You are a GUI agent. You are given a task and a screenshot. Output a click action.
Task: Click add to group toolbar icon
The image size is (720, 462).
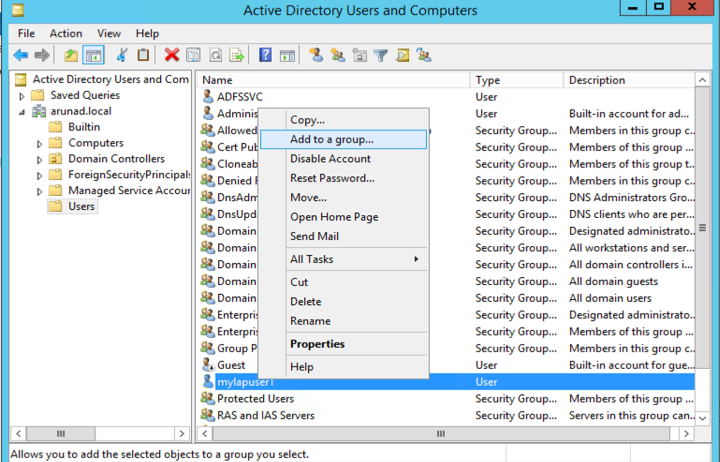click(x=424, y=56)
